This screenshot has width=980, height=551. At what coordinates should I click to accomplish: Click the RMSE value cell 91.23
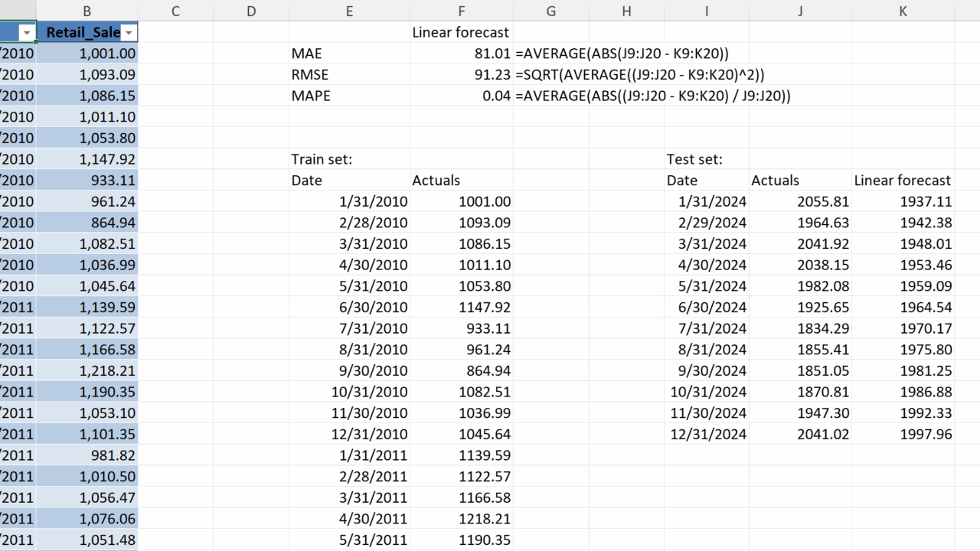tap(461, 75)
